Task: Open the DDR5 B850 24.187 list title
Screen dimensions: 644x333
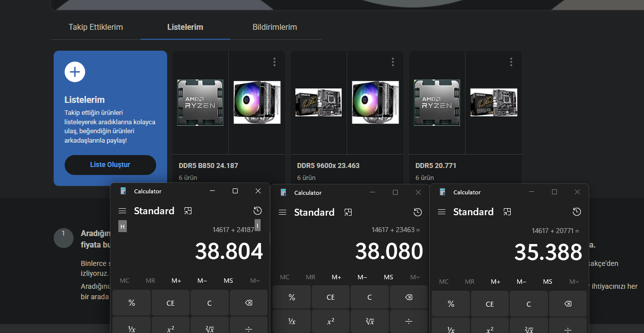Action: pyautogui.click(x=209, y=166)
